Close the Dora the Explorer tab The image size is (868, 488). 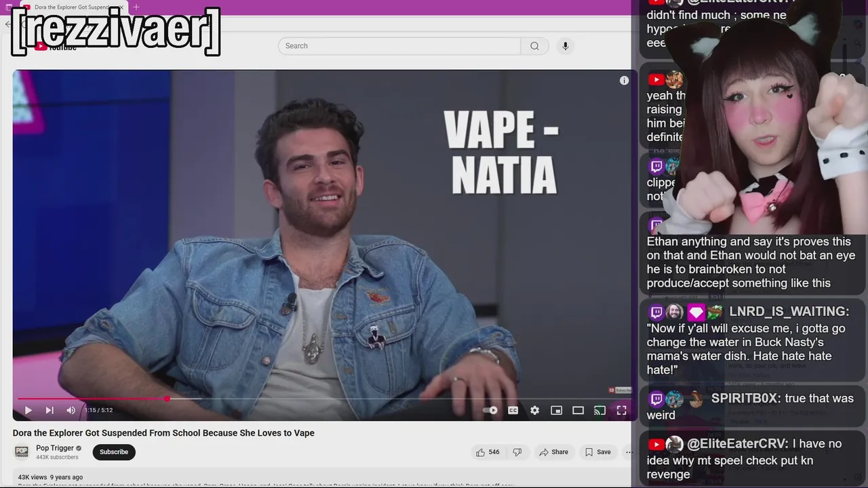pyautogui.click(x=121, y=7)
